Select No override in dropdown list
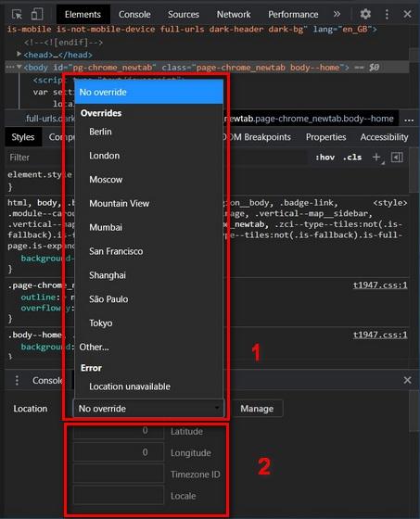 (x=149, y=92)
